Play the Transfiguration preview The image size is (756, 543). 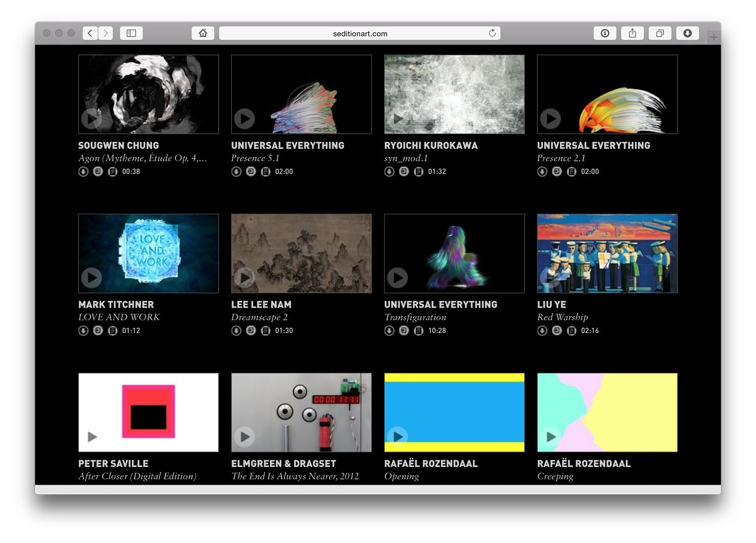coord(398,278)
